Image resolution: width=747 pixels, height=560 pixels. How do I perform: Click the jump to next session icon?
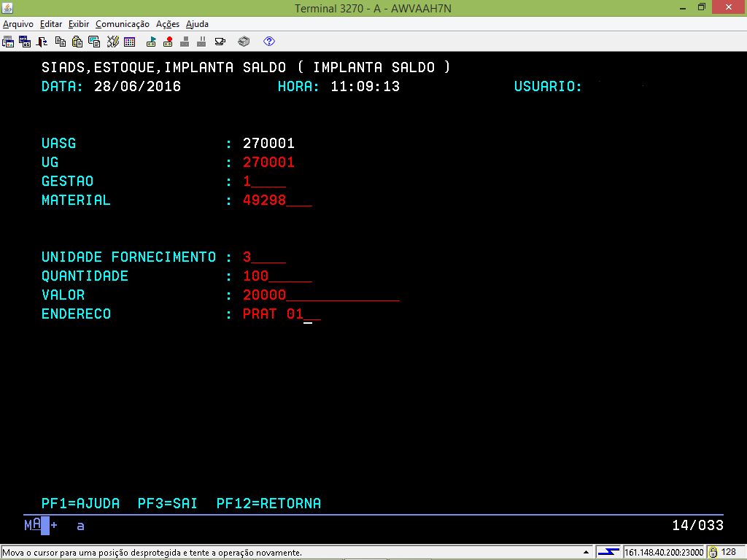click(8, 42)
